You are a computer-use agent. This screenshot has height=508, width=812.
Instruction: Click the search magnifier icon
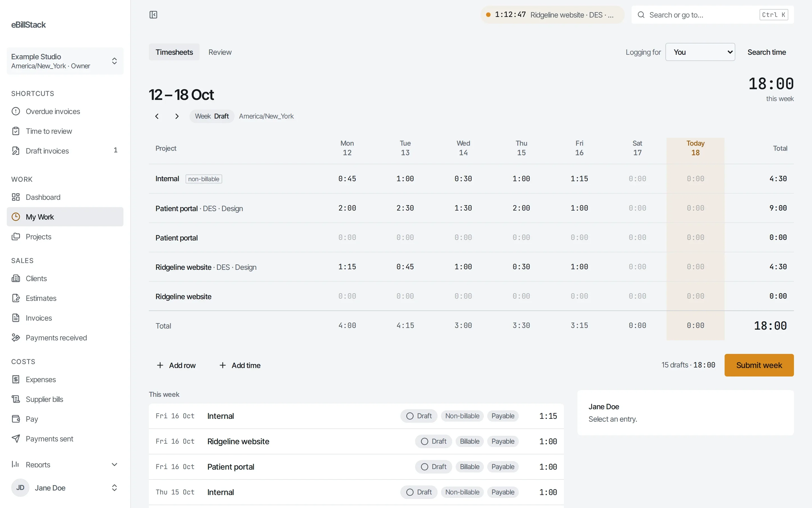[641, 15]
